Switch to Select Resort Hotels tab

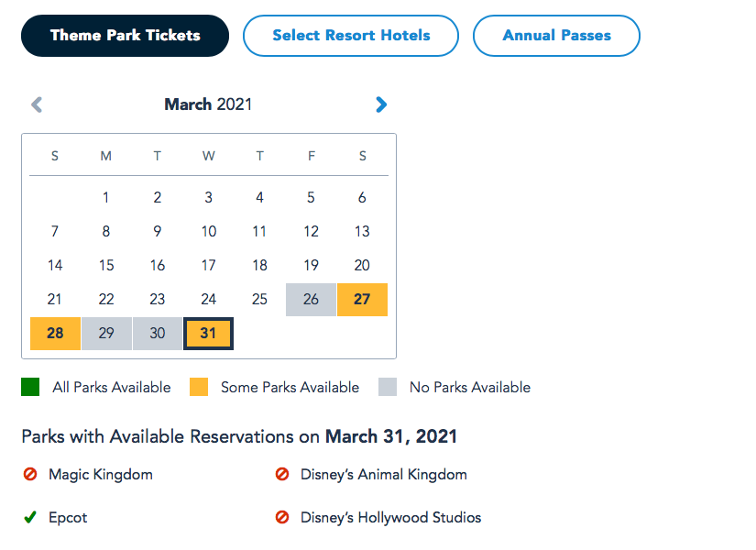[x=351, y=36]
